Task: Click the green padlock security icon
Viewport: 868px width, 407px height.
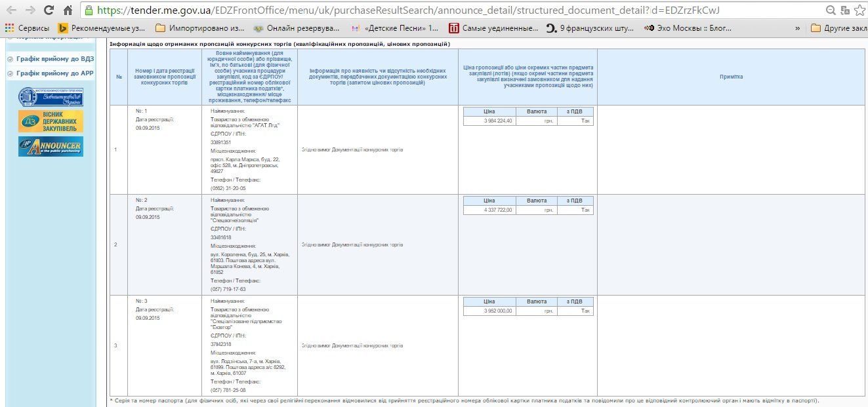Action: (x=89, y=10)
